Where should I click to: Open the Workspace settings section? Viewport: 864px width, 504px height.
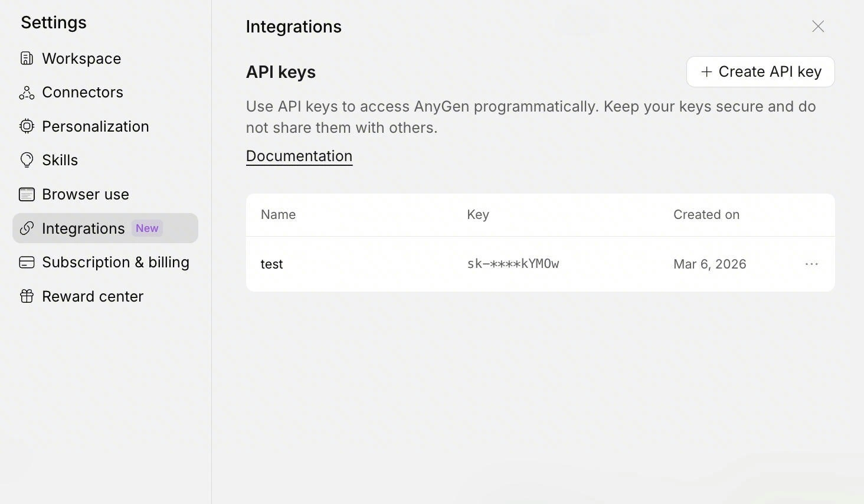point(105,58)
